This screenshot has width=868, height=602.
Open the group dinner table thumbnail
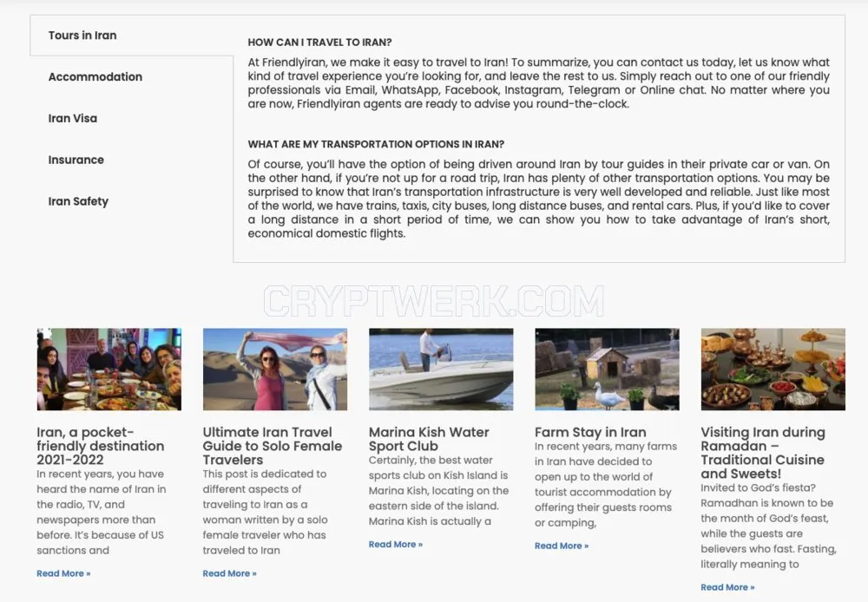[109, 369]
